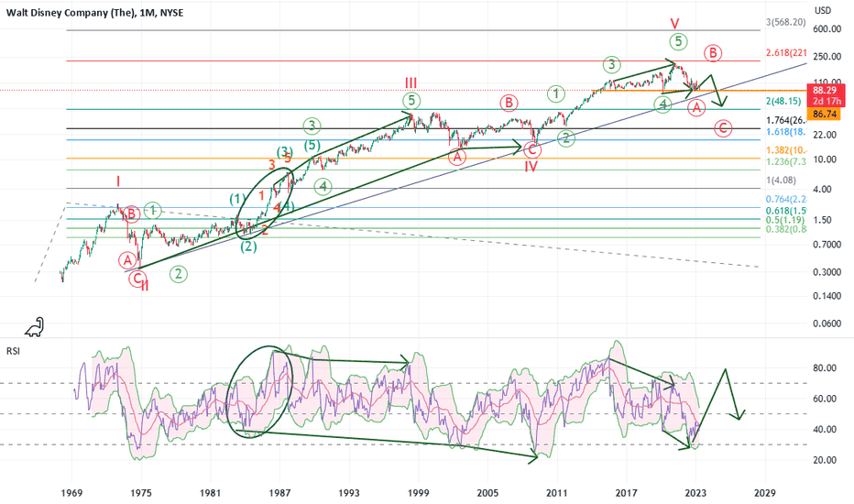Click the orange 1.382 Fibonacci label
854x504 pixels.
[x=786, y=151]
